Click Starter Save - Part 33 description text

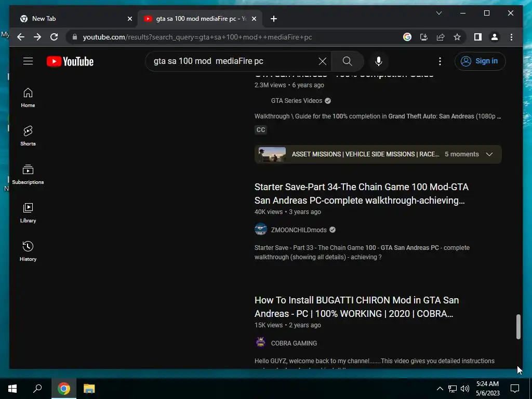click(362, 252)
